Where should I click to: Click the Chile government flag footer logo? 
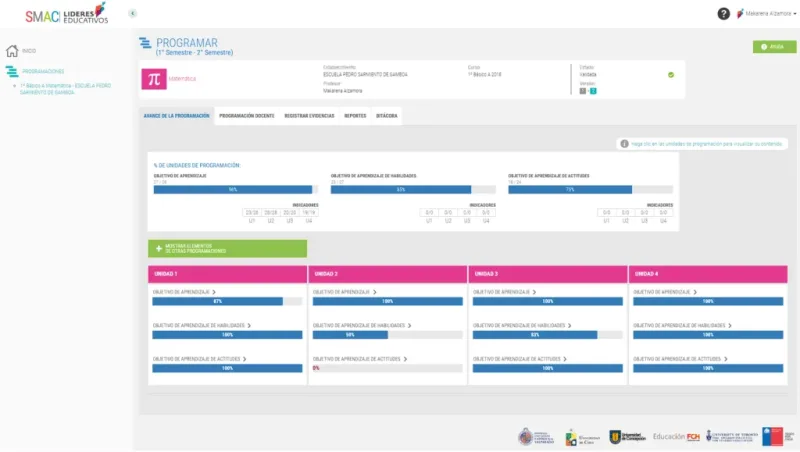[778, 437]
